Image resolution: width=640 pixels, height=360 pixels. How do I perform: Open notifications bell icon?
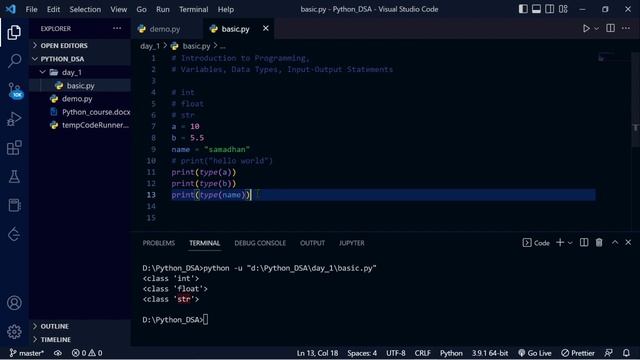point(626,353)
